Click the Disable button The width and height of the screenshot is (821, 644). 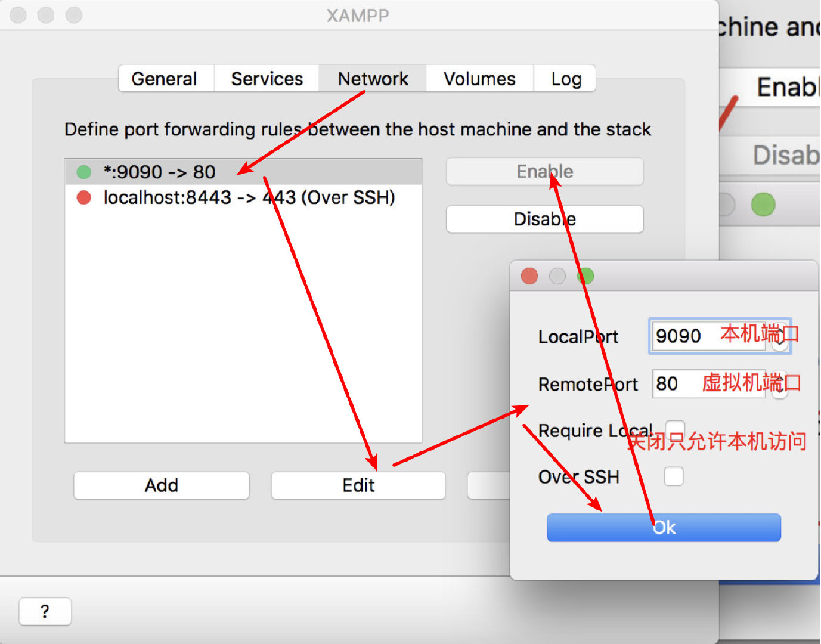tap(545, 219)
